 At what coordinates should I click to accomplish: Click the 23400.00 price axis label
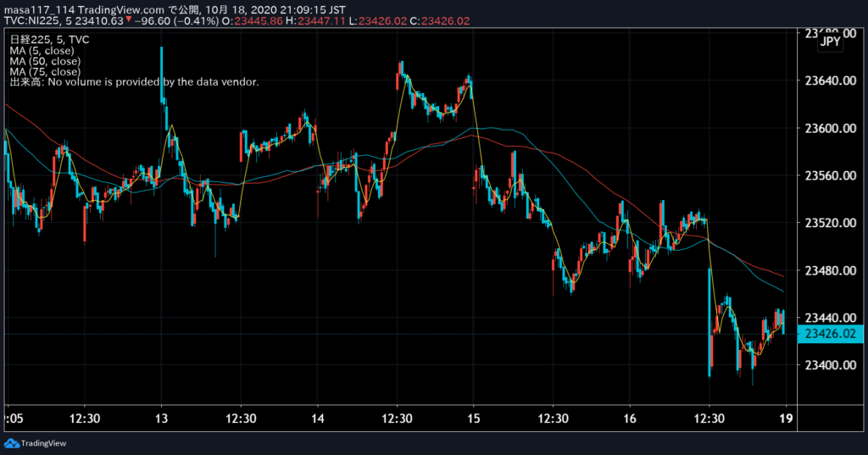click(x=831, y=365)
